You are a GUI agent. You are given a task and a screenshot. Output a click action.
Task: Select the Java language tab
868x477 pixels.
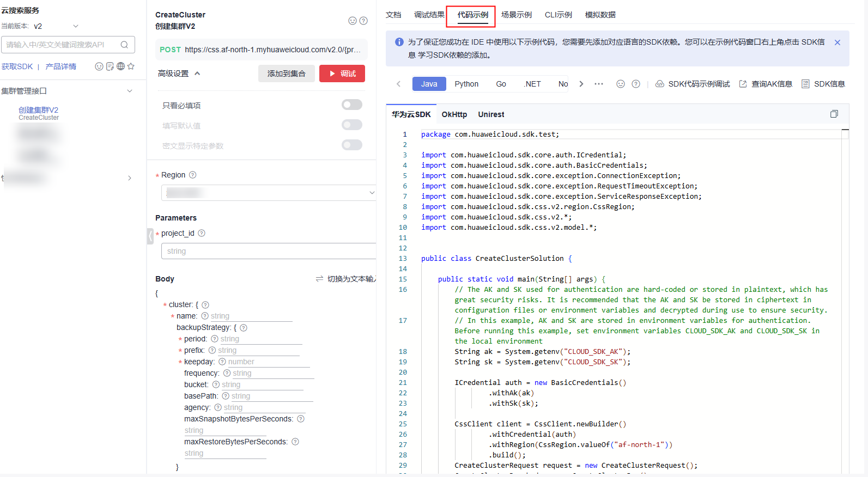coord(429,84)
